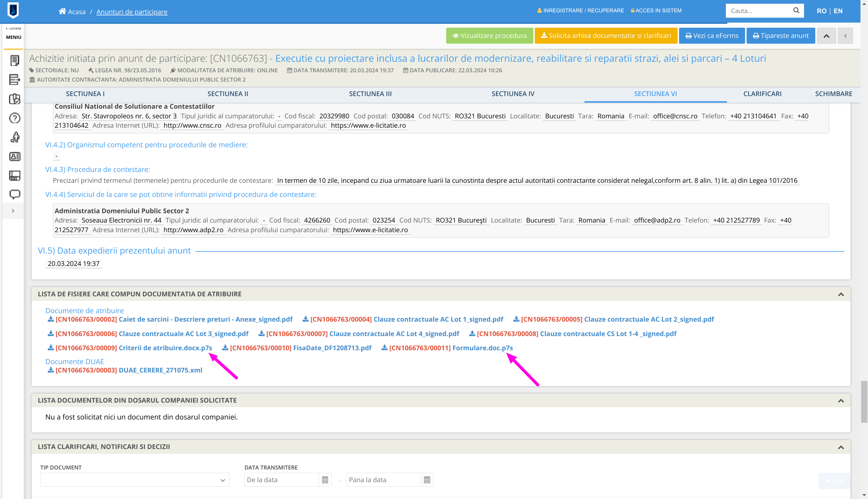Click the Cauta search input field
This screenshot has height=499, width=868.
pyautogui.click(x=758, y=11)
